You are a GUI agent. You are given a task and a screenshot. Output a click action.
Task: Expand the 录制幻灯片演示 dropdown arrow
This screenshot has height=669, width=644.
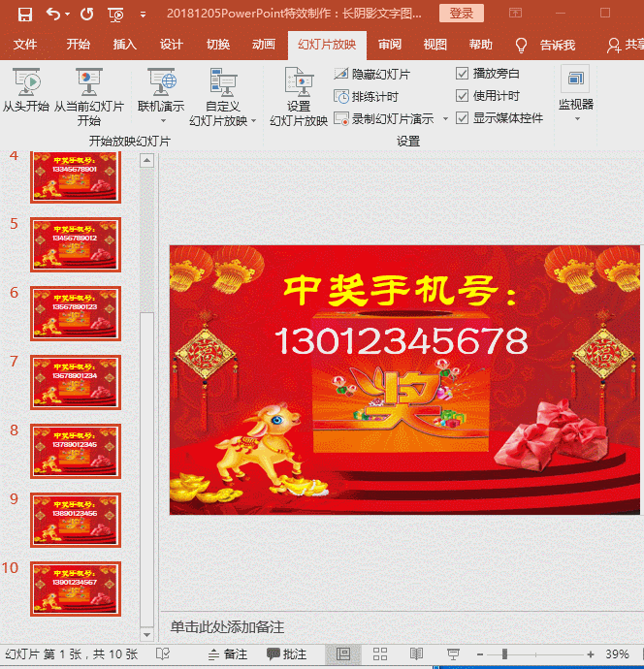tap(445, 118)
